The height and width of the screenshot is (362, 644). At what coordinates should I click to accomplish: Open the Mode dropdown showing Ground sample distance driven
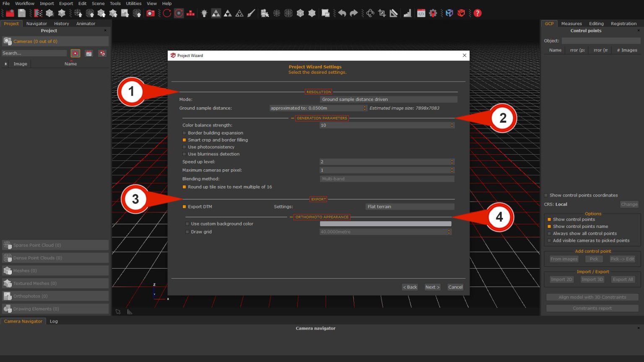388,99
